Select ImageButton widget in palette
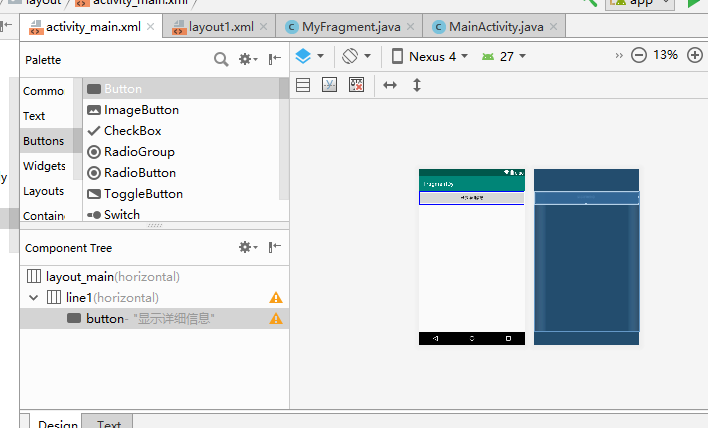 [181, 110]
